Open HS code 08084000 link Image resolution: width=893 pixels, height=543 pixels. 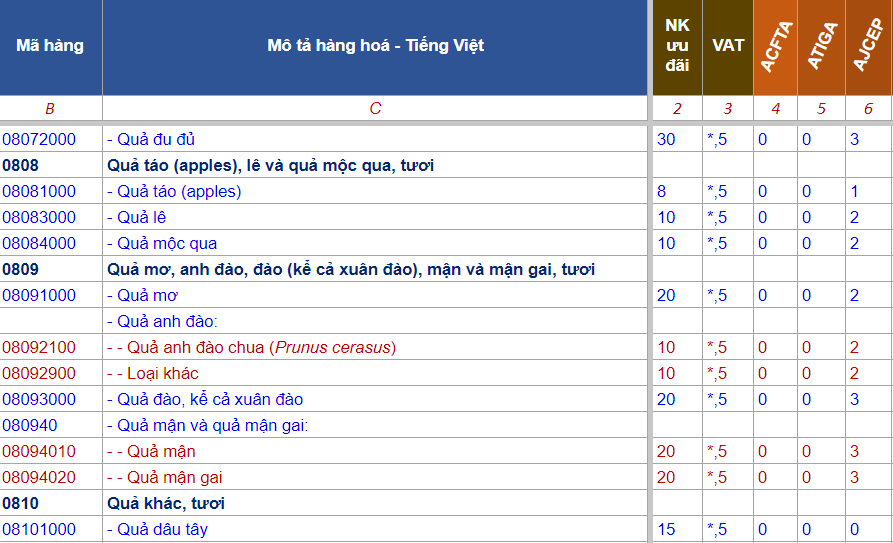pyautogui.click(x=39, y=243)
